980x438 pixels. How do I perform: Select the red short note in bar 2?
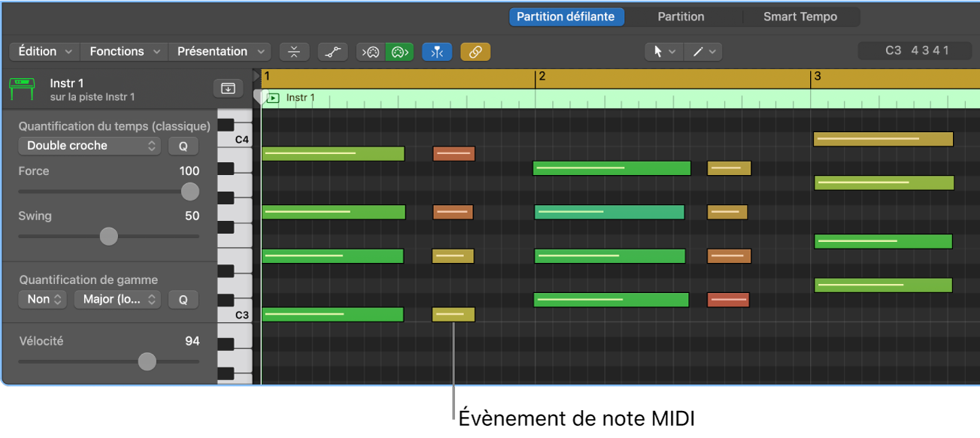click(728, 300)
